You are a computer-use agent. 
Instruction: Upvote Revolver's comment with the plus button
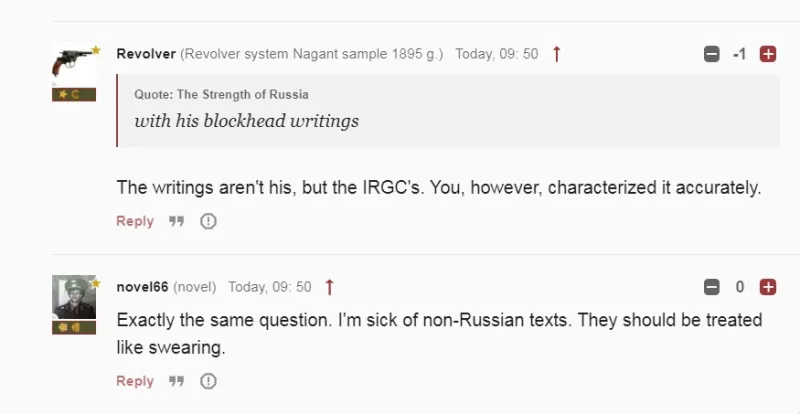click(768, 54)
